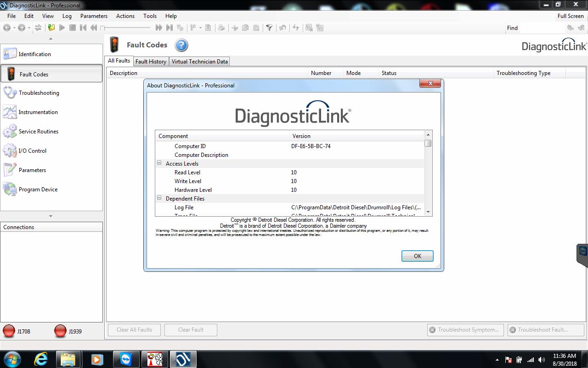Open the Log menu
The height and width of the screenshot is (368, 588).
point(67,16)
